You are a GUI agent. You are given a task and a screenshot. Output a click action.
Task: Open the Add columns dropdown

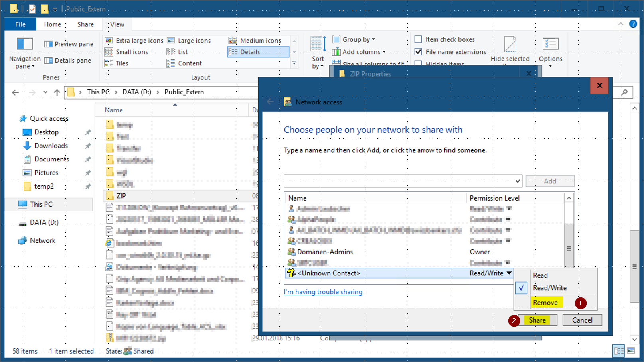point(359,52)
